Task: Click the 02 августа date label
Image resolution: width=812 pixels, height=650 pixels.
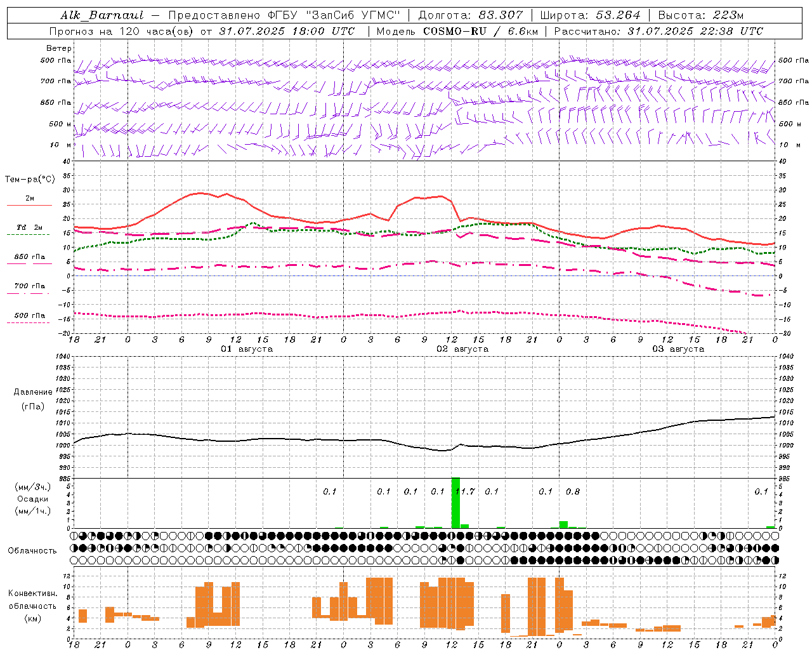Action: tap(462, 349)
